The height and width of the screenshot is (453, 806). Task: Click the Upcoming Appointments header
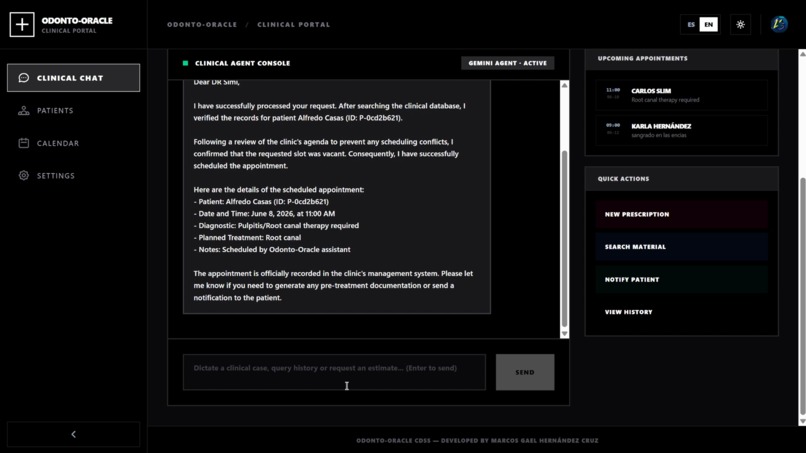[642, 59]
